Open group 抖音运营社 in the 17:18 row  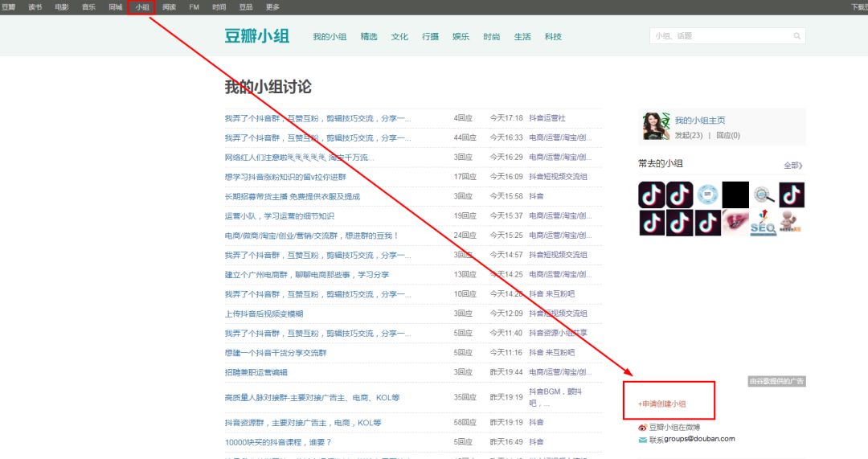click(547, 118)
